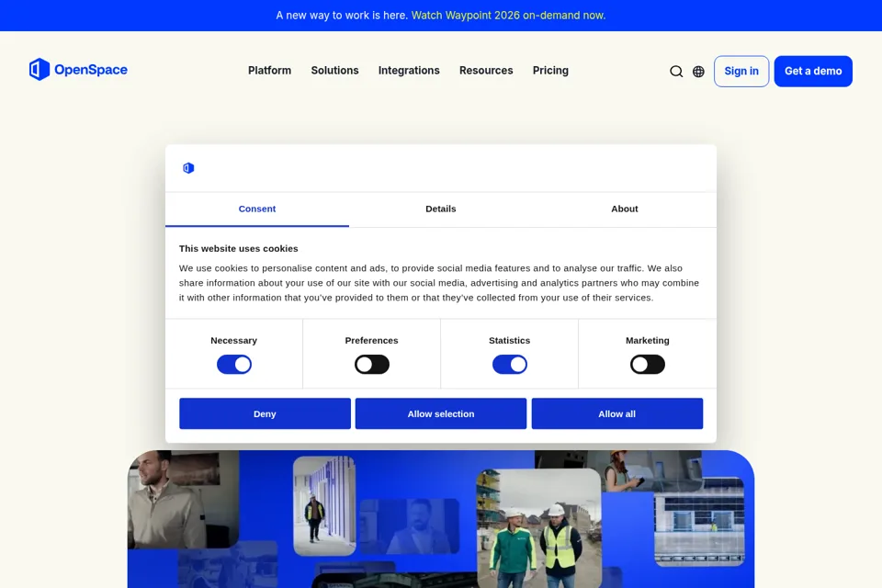Open the Solutions menu

coord(334,71)
